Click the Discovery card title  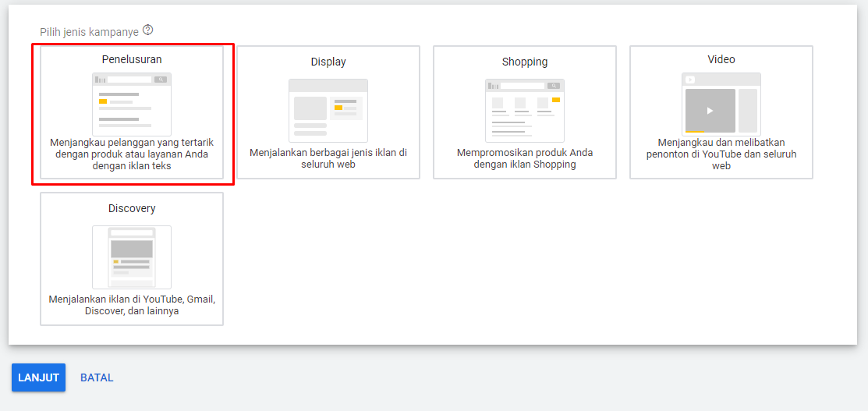tap(132, 208)
